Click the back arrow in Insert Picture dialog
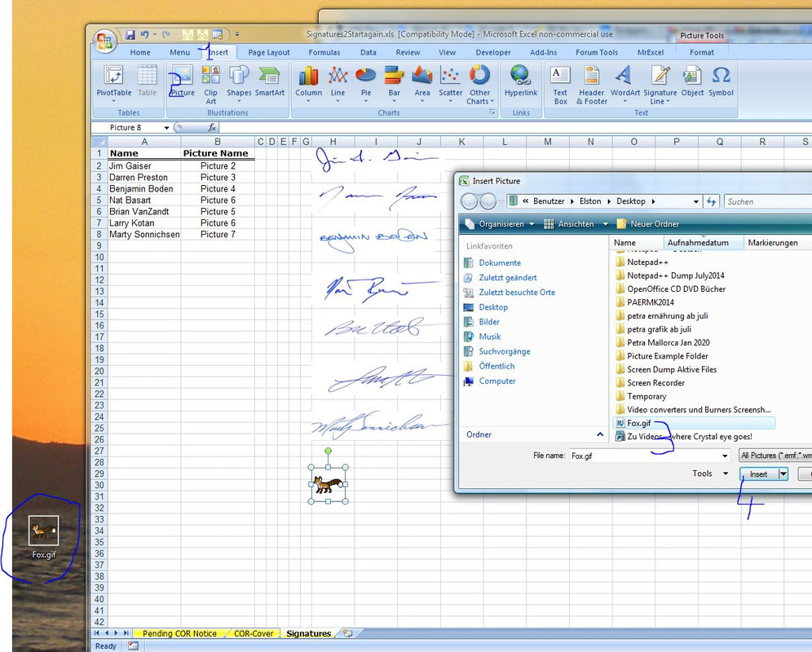The image size is (812, 652). tap(469, 201)
